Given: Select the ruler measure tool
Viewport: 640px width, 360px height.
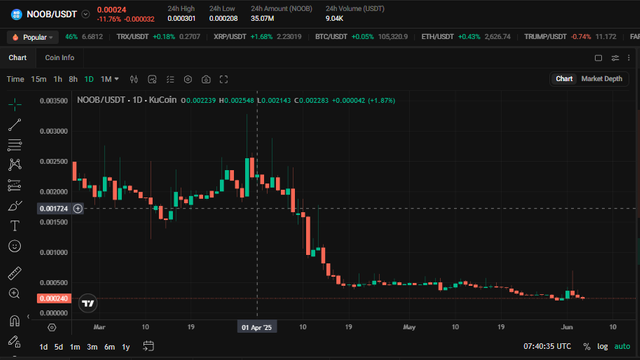Looking at the screenshot, I should tap(15, 273).
